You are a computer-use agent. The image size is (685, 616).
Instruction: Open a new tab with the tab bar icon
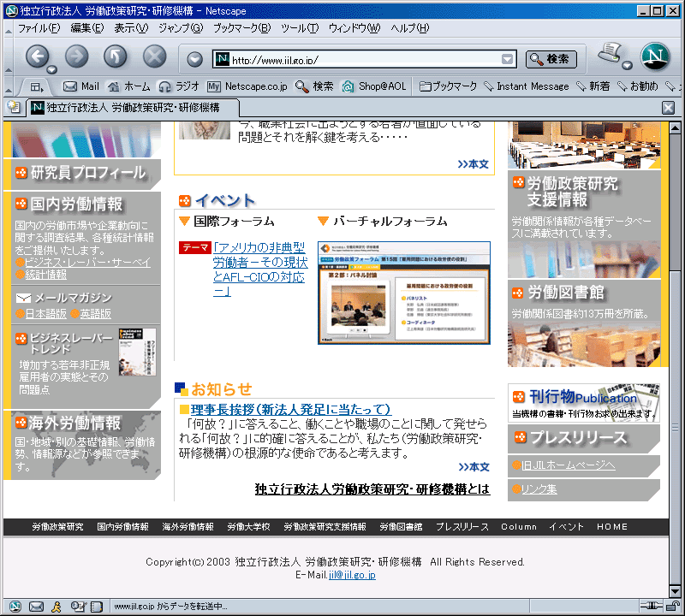pyautogui.click(x=14, y=107)
